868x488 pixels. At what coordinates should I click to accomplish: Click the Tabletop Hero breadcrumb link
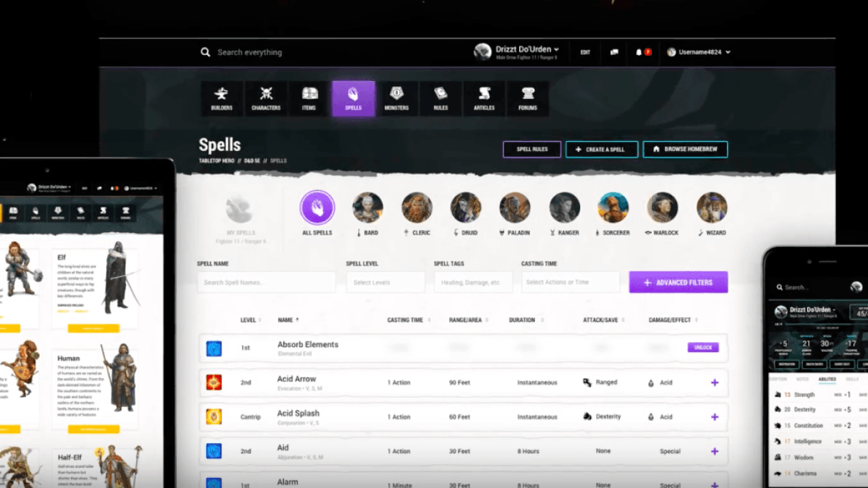(216, 160)
